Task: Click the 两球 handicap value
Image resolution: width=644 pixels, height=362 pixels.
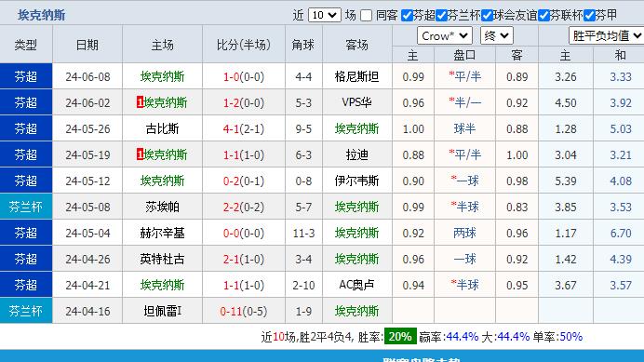Action: click(x=464, y=233)
